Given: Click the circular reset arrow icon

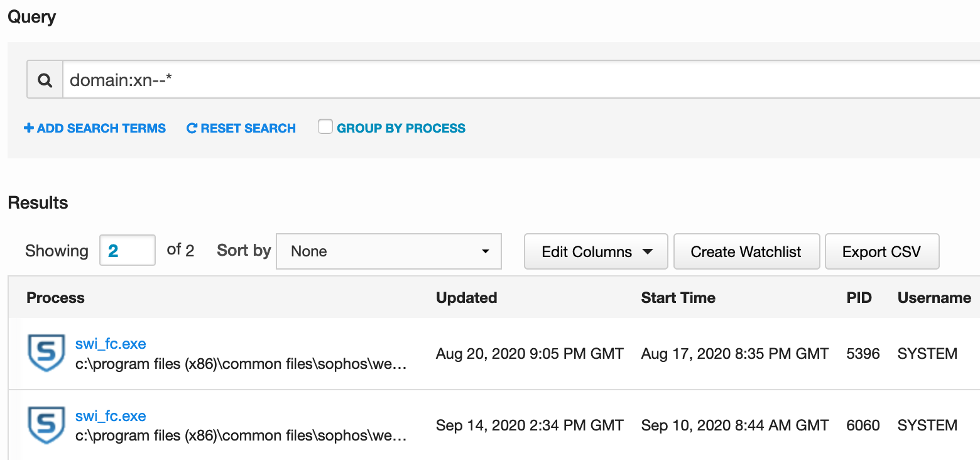Looking at the screenshot, I should (192, 128).
